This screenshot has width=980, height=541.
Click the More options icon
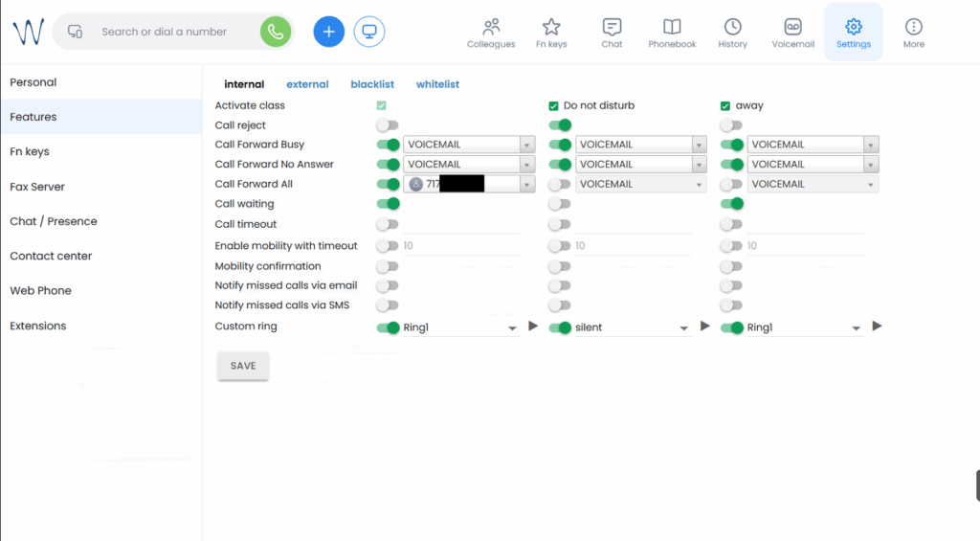tap(914, 33)
